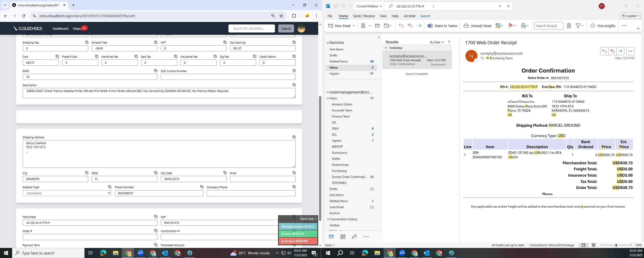644x258 pixels.
Task: Click the Search People field
Action: 549,26
